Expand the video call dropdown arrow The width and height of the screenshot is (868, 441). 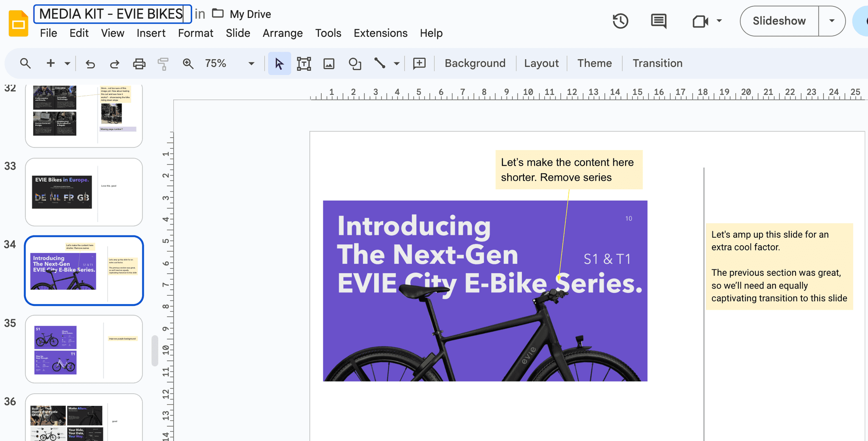(719, 21)
